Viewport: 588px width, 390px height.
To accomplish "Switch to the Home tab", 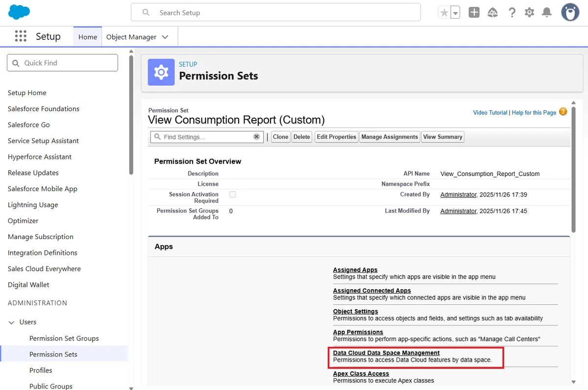I will 88,37.
